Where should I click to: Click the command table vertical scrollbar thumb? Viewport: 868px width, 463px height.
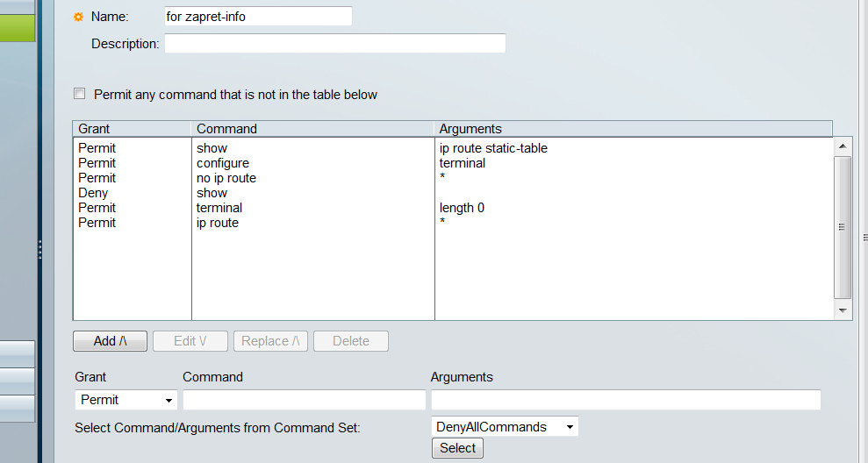(x=843, y=227)
